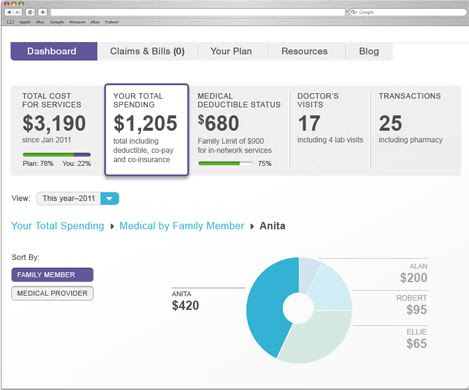Click the Anita breadcrumb text
This screenshot has width=469, height=390.
click(272, 226)
